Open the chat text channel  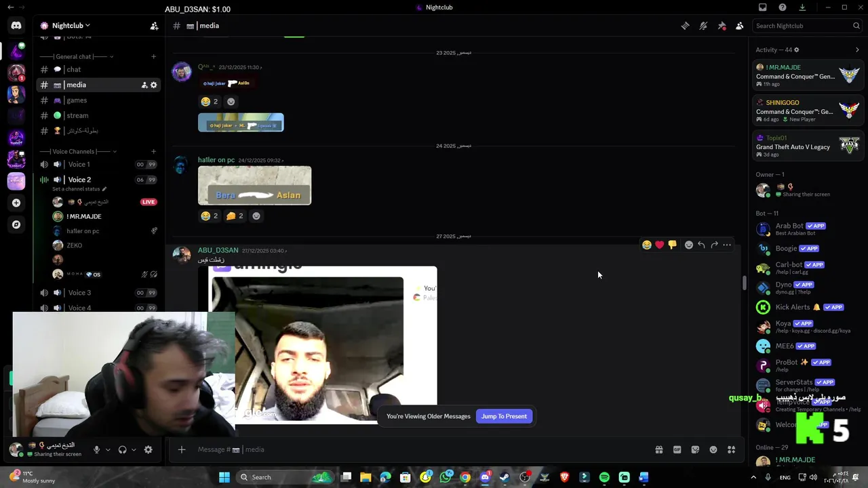tap(99, 69)
